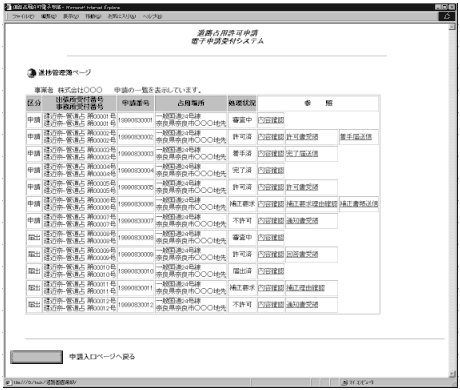Click the status bar page icon
The height and width of the screenshot is (390, 460).
tap(9, 382)
